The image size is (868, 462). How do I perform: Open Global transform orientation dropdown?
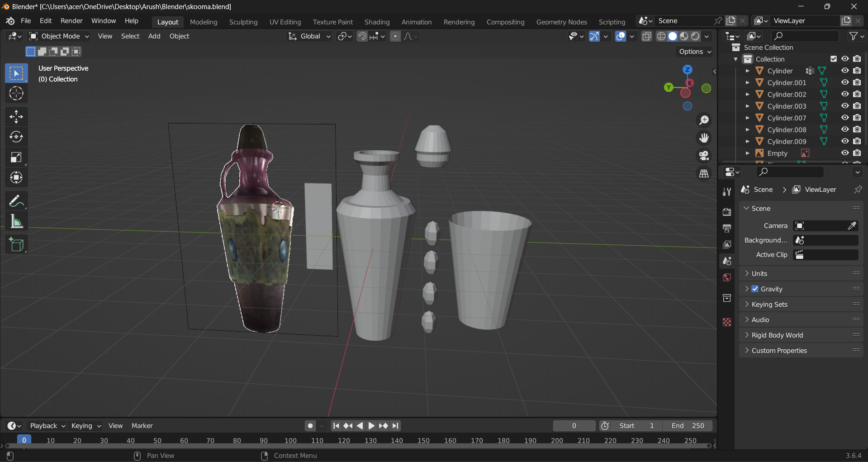pyautogui.click(x=309, y=36)
